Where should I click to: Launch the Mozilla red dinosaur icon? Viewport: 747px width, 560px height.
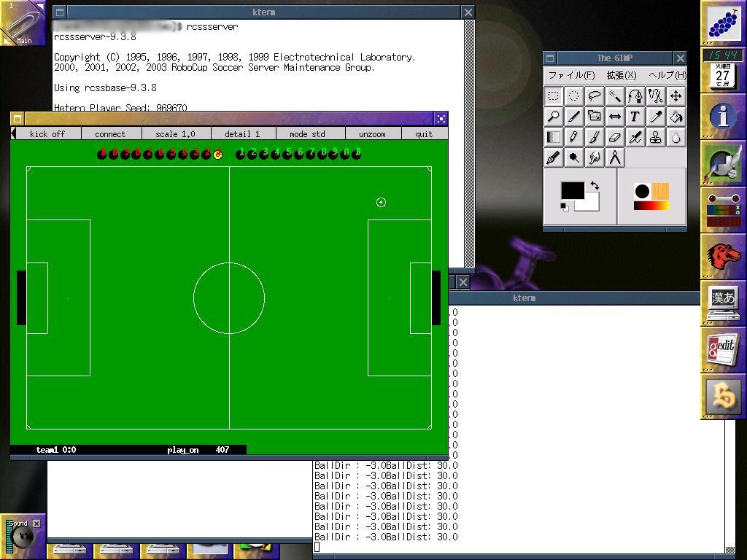click(x=723, y=256)
